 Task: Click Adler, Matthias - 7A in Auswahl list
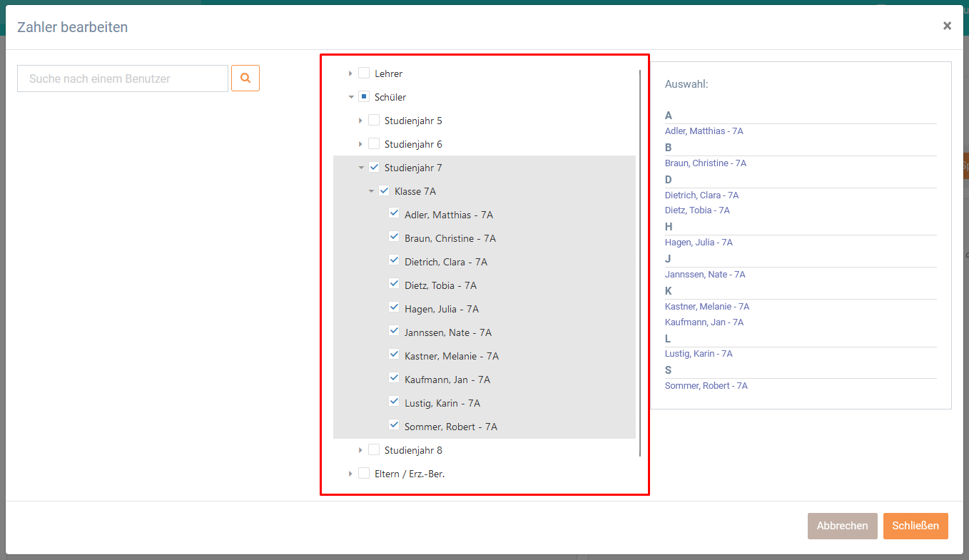coord(704,131)
